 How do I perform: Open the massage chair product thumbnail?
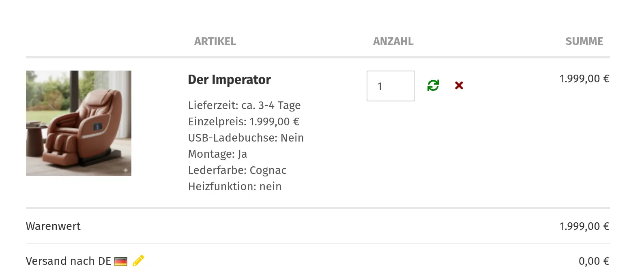point(79,123)
